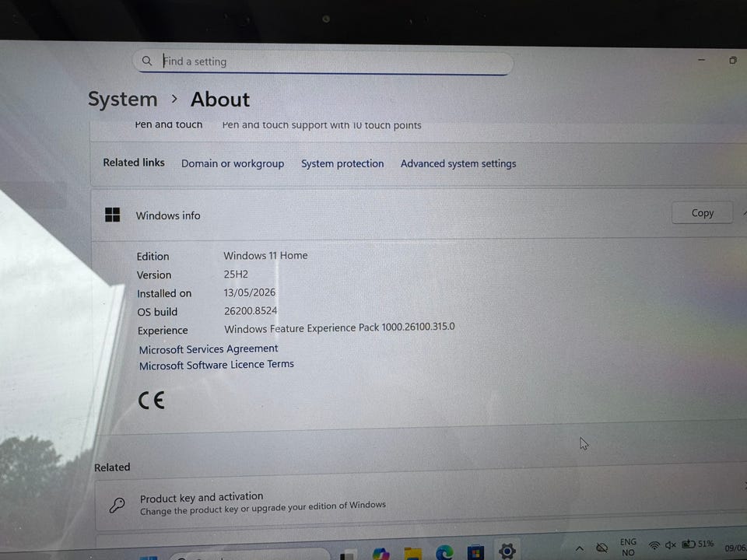Launch Copilot from the taskbar
The height and width of the screenshot is (560, 747).
coord(381,555)
